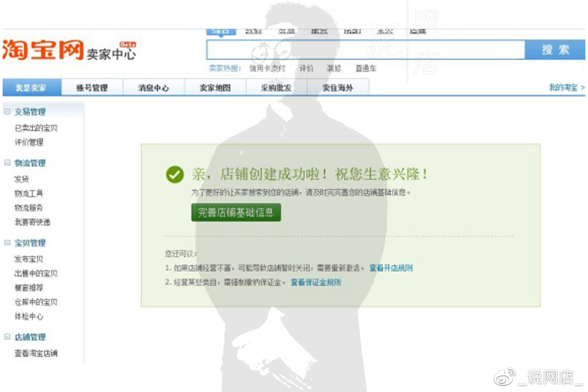The height and width of the screenshot is (392, 588).
Task: Open 查看淘宝店铺 in the sidebar
Action: [36, 353]
